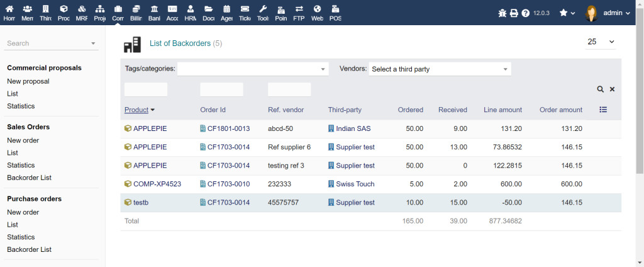
Task: Click the sidebar Search input field
Action: pyautogui.click(x=48, y=43)
